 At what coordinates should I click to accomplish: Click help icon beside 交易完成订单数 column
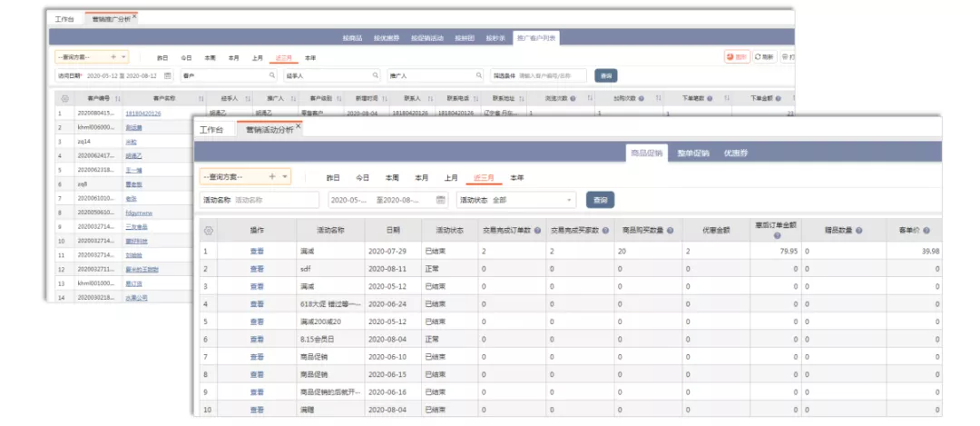[x=537, y=231]
